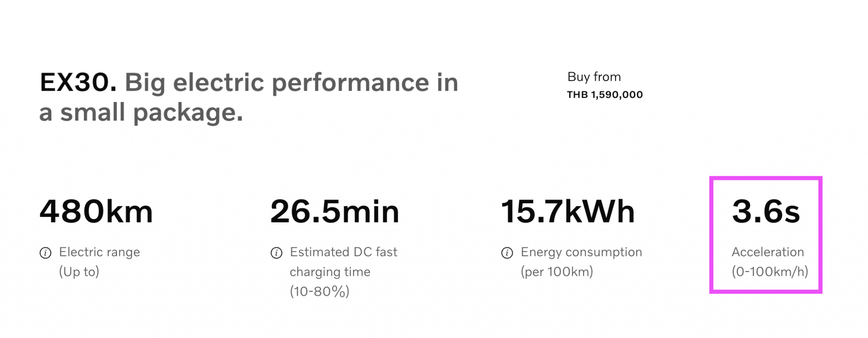Screen dimensions: 868x338
Task: Open the DC fast charging info icon
Action: 276,253
